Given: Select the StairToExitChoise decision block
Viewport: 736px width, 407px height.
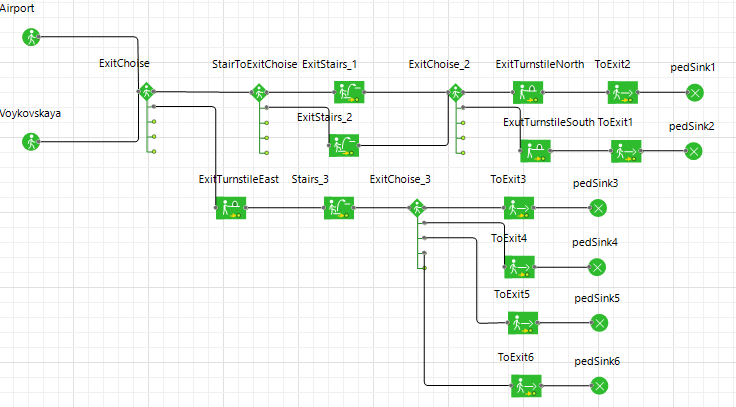Looking at the screenshot, I should pyautogui.click(x=259, y=92).
